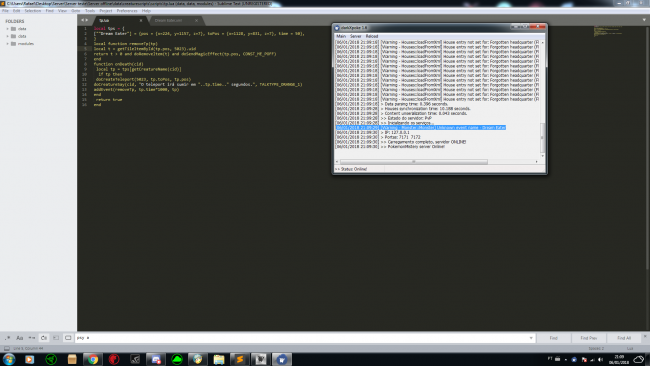Click volume icon in system tray
The image size is (650, 366).
(601, 359)
